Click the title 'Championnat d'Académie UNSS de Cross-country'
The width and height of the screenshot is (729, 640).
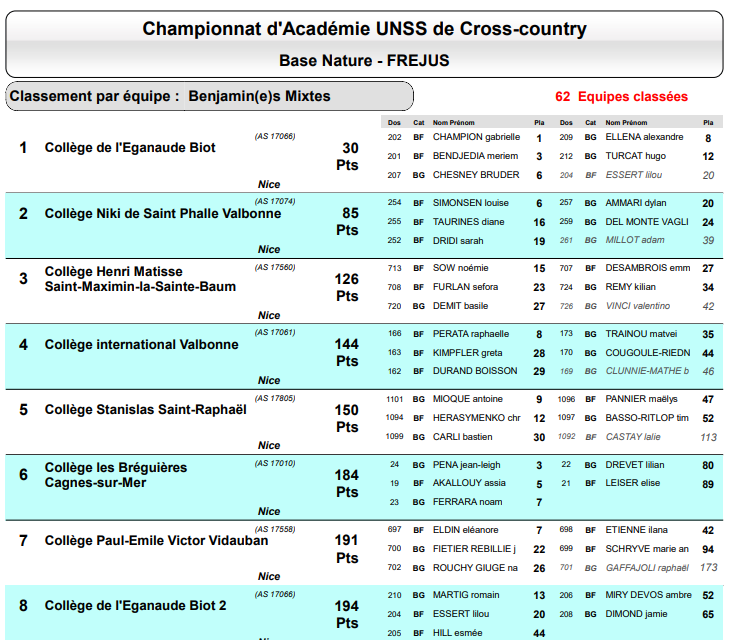pos(364,29)
